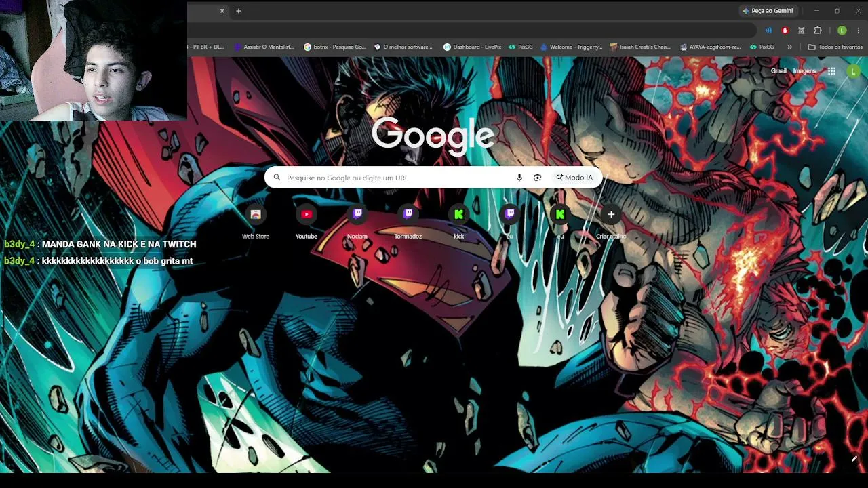This screenshot has height=488, width=868.
Task: Open the AYAYA-ezgif.com bookmark
Action: (x=711, y=47)
